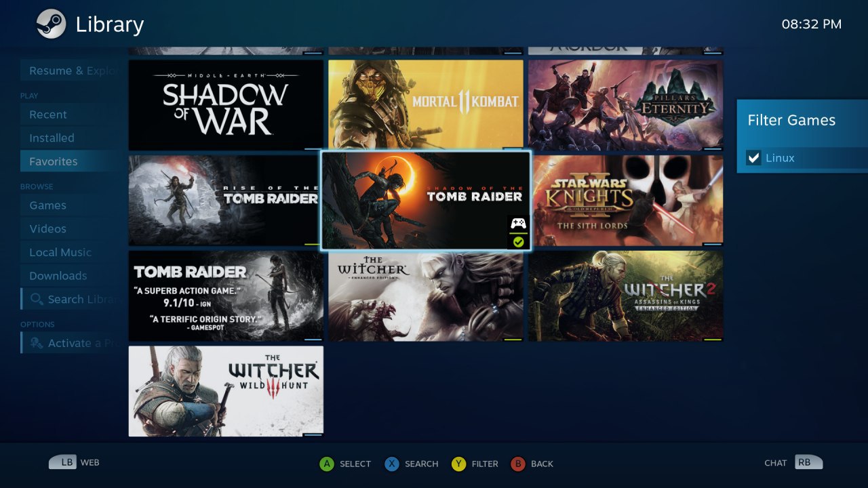This screenshot has width=868, height=488.
Task: Select Recent in the sidebar
Action: [70, 115]
